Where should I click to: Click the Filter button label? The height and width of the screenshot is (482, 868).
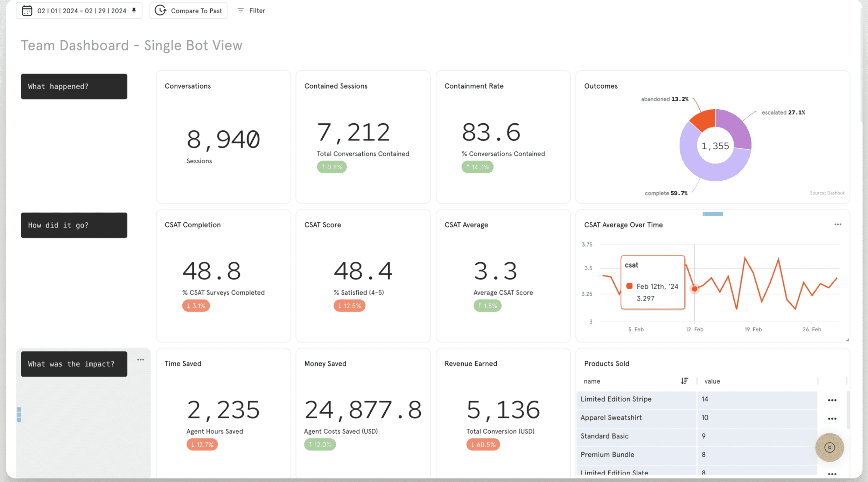click(x=257, y=11)
